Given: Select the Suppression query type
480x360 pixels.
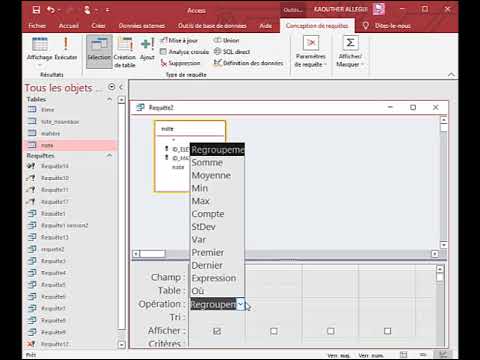Looking at the screenshot, I should pos(180,63).
